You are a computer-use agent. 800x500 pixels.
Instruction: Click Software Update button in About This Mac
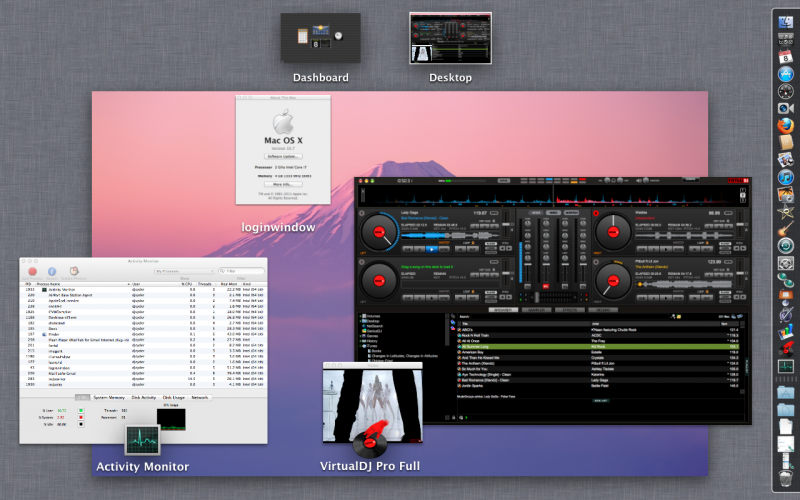click(x=283, y=156)
